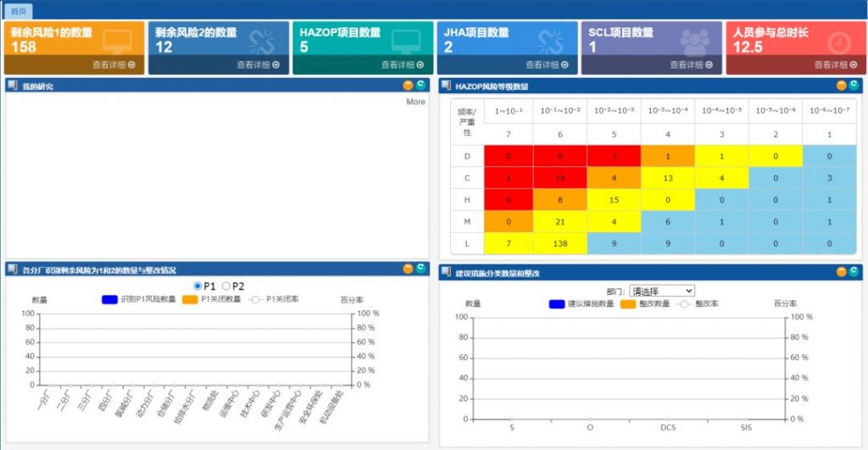Refresh the 建议措施分类数量和整改 panel
This screenshot has height=450, width=868.
tap(854, 272)
